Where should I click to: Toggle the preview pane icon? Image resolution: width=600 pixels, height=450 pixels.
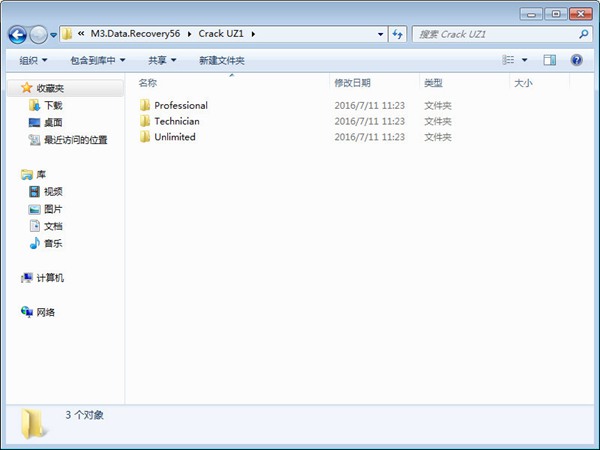(549, 60)
